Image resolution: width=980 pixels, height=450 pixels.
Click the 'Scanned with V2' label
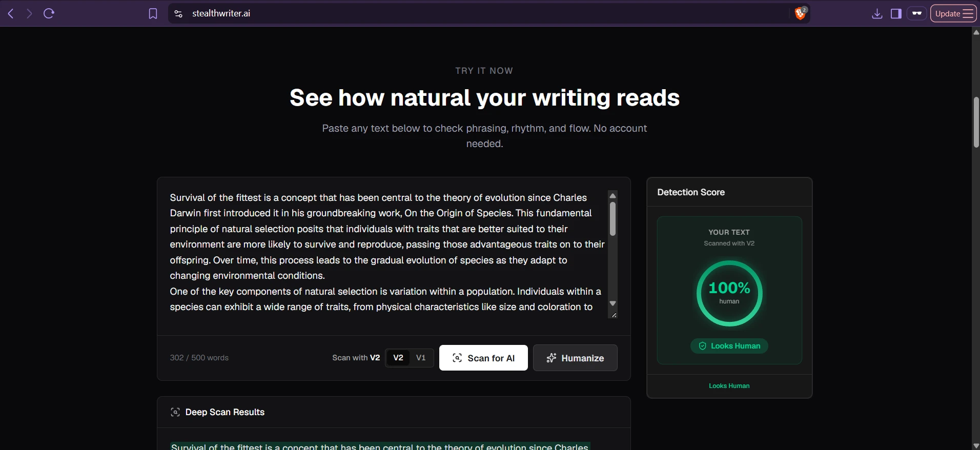pyautogui.click(x=729, y=243)
